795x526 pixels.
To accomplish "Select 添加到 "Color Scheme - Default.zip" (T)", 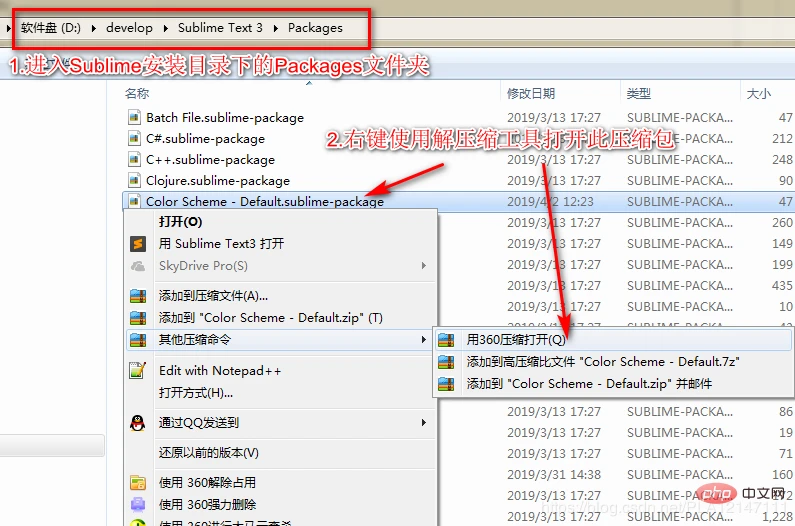I will [271, 318].
